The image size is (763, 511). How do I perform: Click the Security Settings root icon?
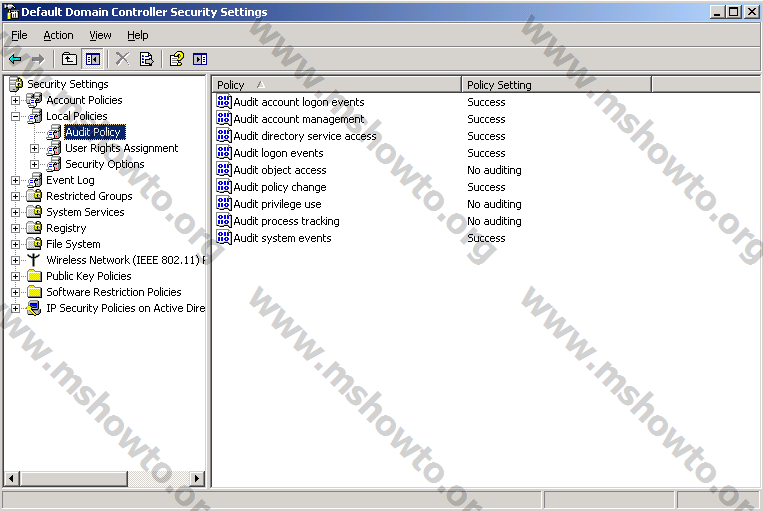click(x=16, y=84)
